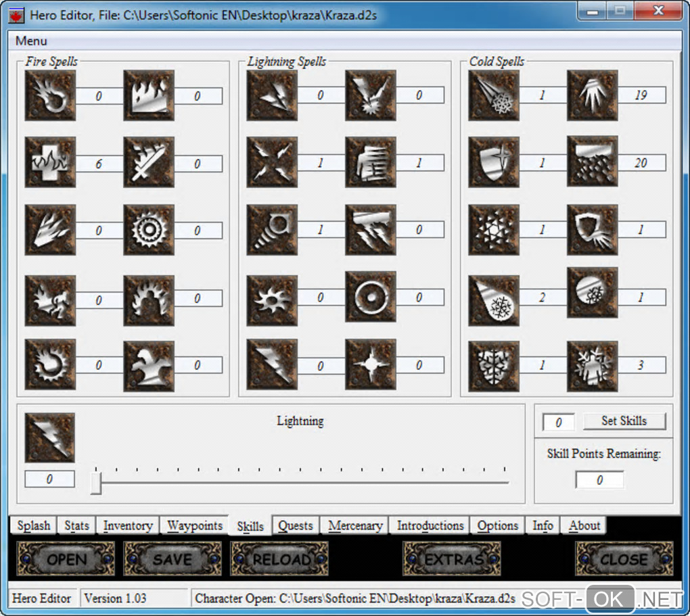Show the About tab
The image size is (690, 616).
[x=584, y=525]
